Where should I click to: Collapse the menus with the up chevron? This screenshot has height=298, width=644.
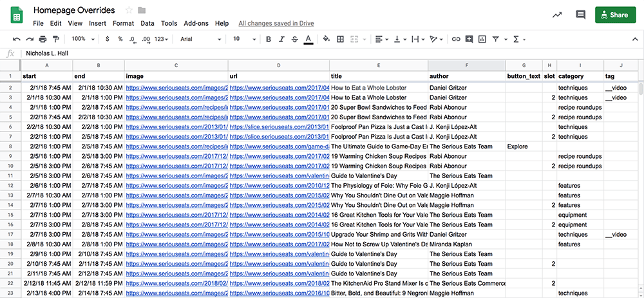[x=634, y=39]
